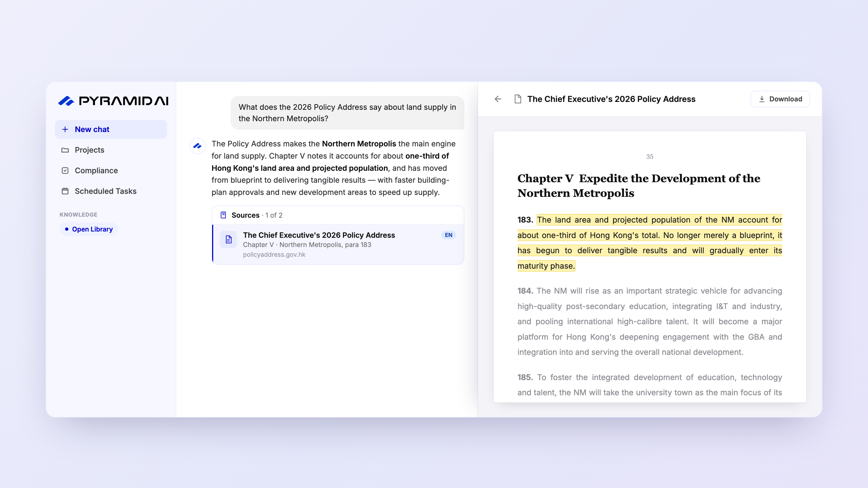The width and height of the screenshot is (868, 488).
Task: Open the Policy Address source card
Action: [x=338, y=245]
